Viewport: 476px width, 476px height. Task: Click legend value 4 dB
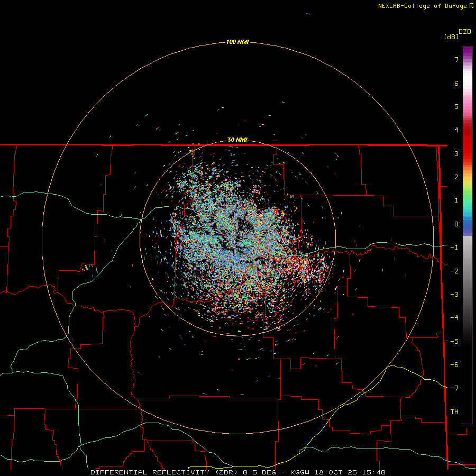[456, 130]
